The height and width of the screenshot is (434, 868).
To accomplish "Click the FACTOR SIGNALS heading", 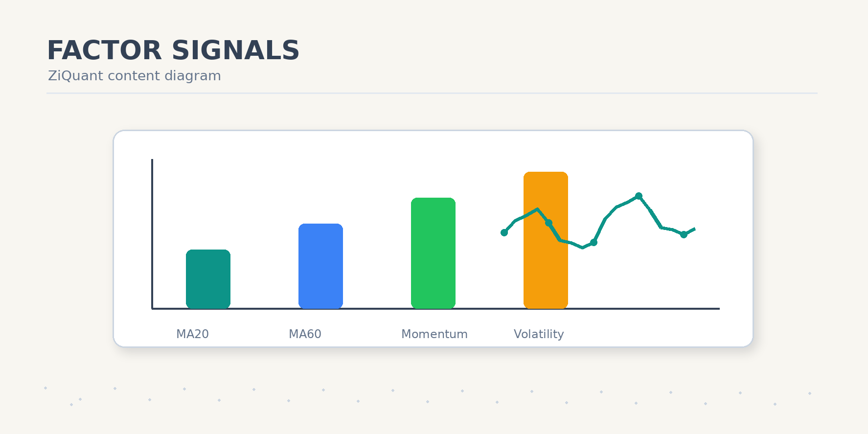I will tap(173, 50).
